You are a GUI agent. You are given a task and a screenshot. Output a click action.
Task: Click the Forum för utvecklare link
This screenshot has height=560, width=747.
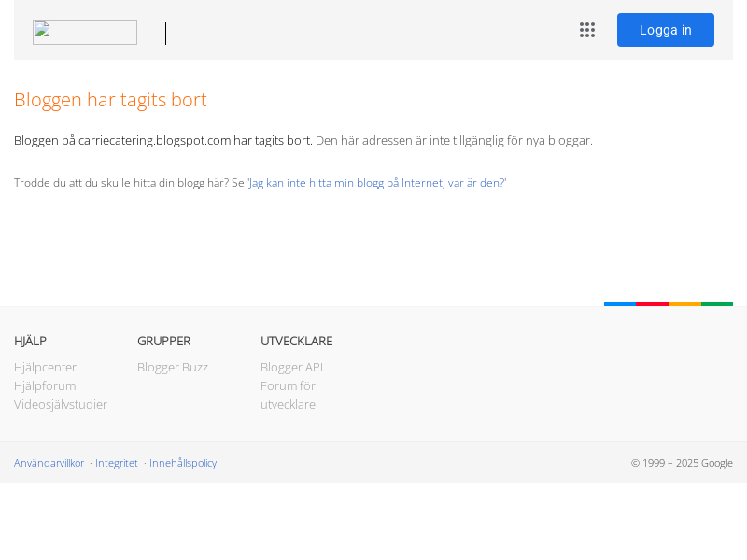point(289,395)
